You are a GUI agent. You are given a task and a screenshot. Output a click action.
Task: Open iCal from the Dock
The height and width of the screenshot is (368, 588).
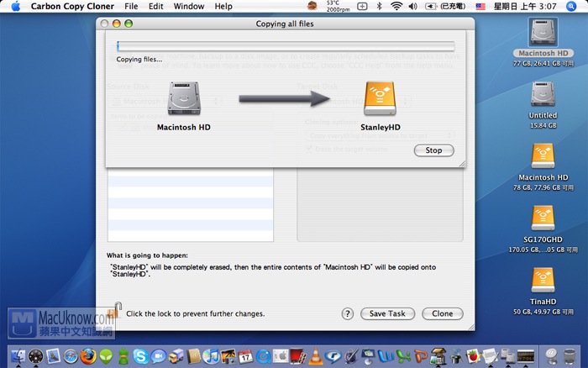coord(245,356)
